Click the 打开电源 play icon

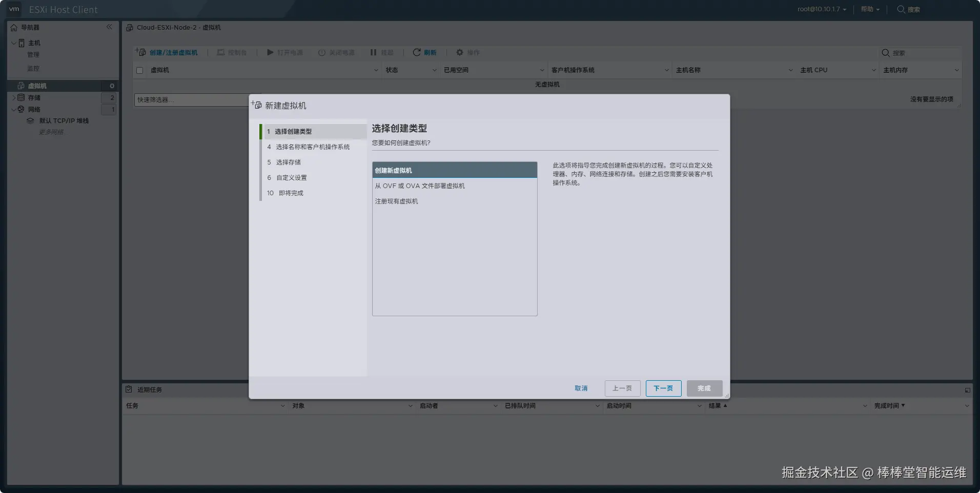270,53
